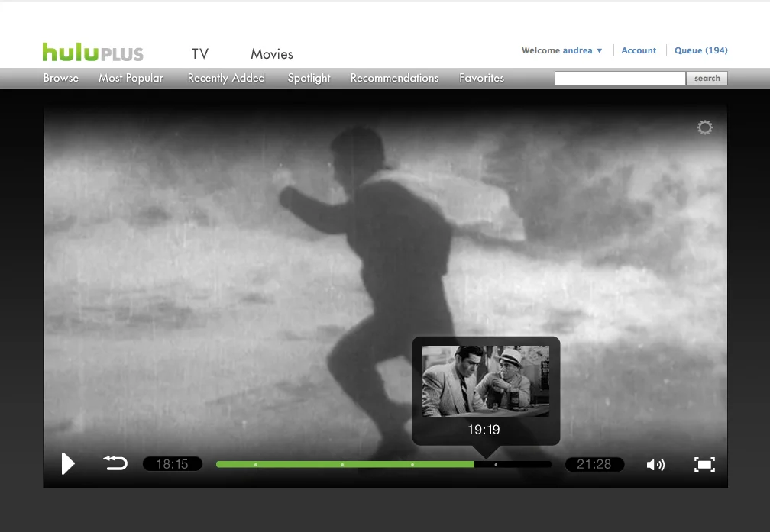Image resolution: width=770 pixels, height=532 pixels.
Task: Open the Spotlight tab
Action: click(x=309, y=78)
